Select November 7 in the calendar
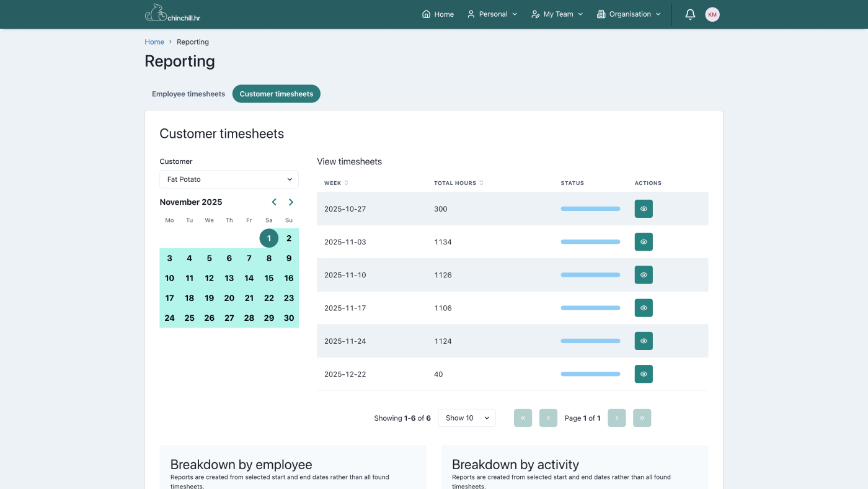Viewport: 868px width, 489px height. [249, 258]
